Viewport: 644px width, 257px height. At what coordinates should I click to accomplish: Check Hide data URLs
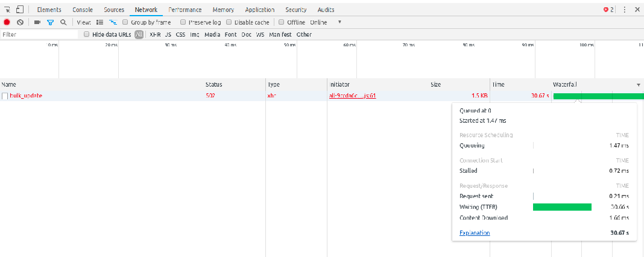pos(87,34)
